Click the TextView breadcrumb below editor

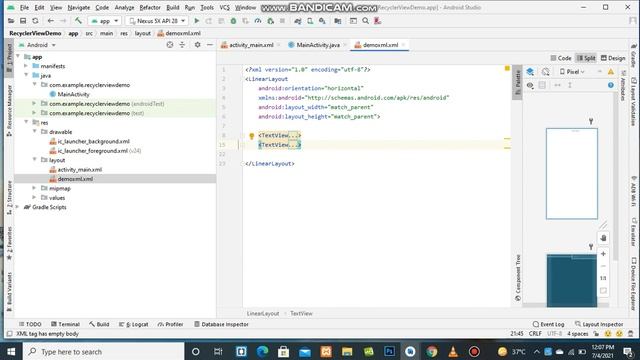pyautogui.click(x=301, y=313)
